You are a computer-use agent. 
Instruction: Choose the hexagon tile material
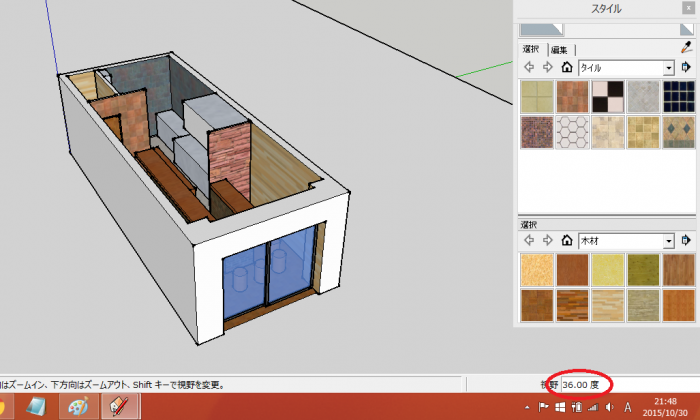[572, 132]
